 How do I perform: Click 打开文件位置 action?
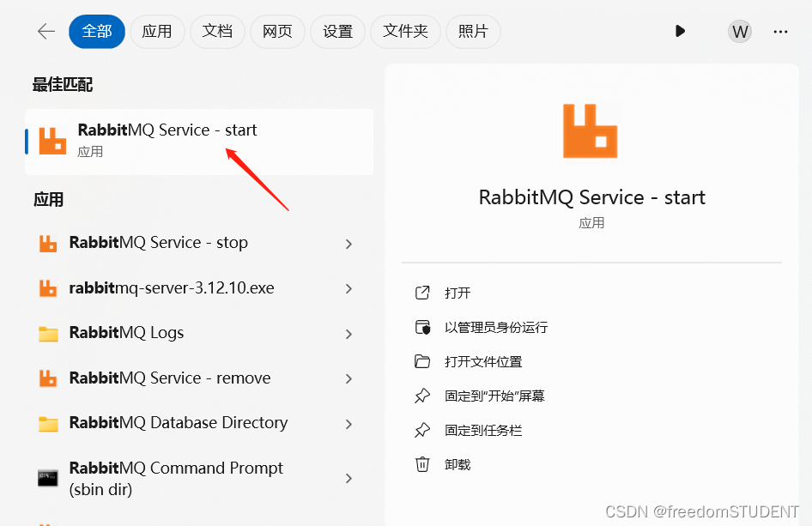pyautogui.click(x=483, y=362)
